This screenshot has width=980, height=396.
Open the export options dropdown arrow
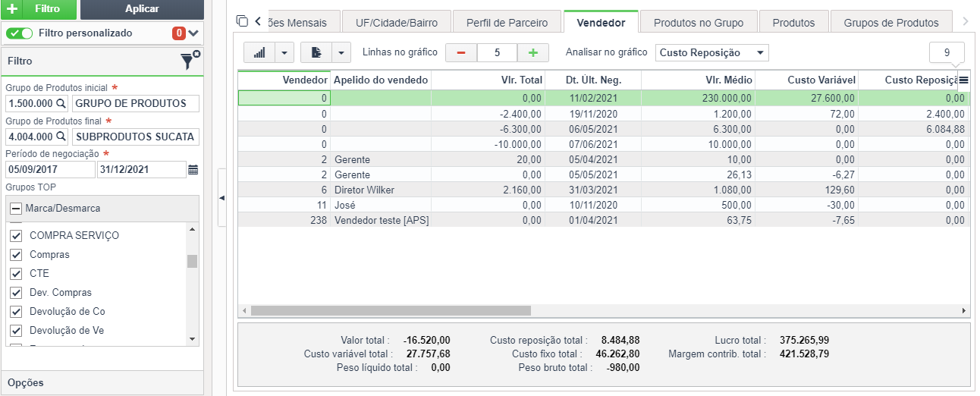341,52
